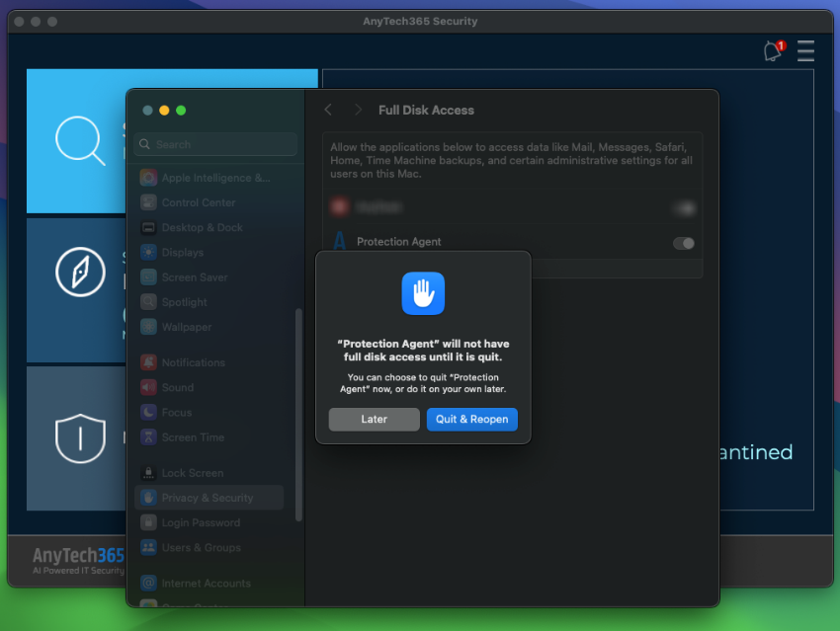The height and width of the screenshot is (631, 840).
Task: Click the Notifications sidebar icon
Action: pyautogui.click(x=148, y=362)
